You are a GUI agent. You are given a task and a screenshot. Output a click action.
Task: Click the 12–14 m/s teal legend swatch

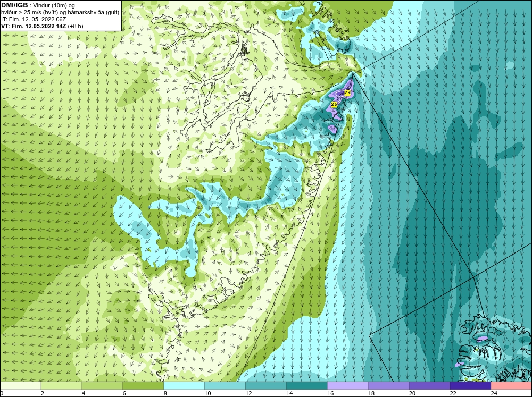tap(265, 386)
